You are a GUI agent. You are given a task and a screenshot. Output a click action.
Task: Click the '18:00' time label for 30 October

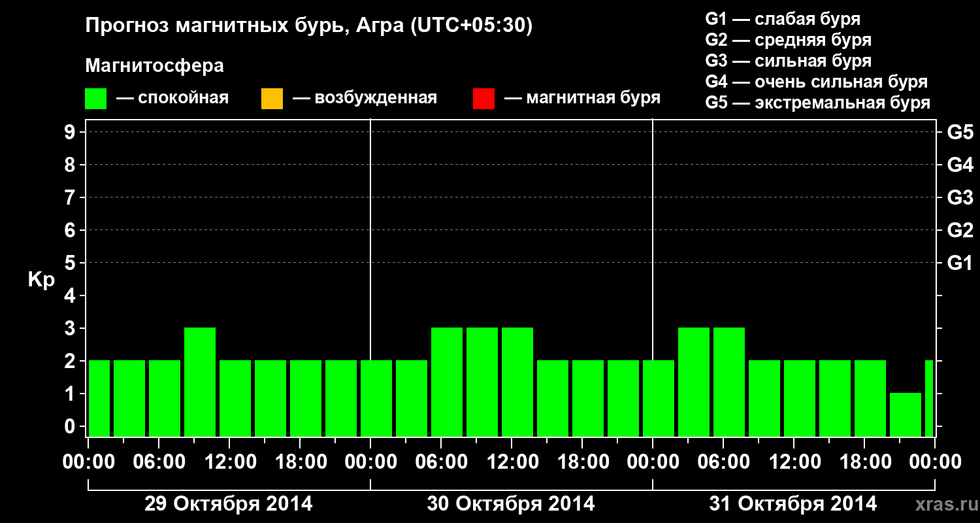582,462
